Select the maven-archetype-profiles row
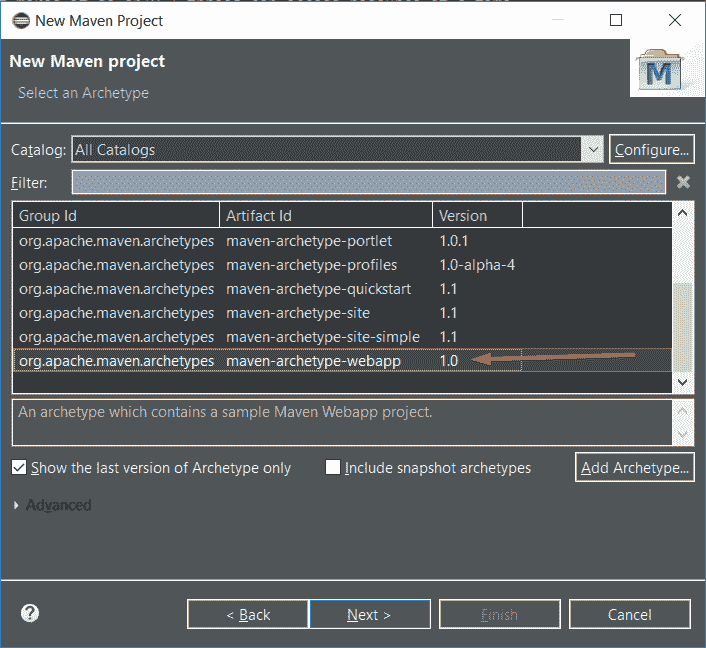This screenshot has width=706, height=648. [x=342, y=265]
